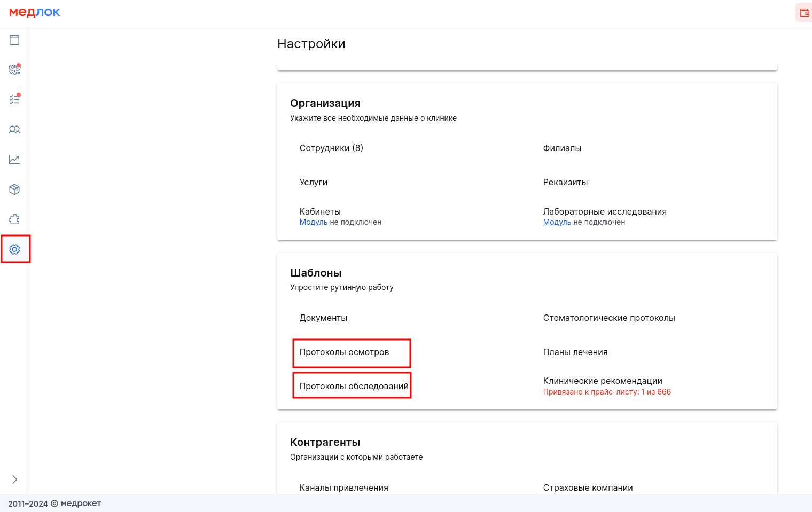Viewport: 812px width, 512px height.
Task: Open the task checklist icon in sidebar
Action: [14, 99]
